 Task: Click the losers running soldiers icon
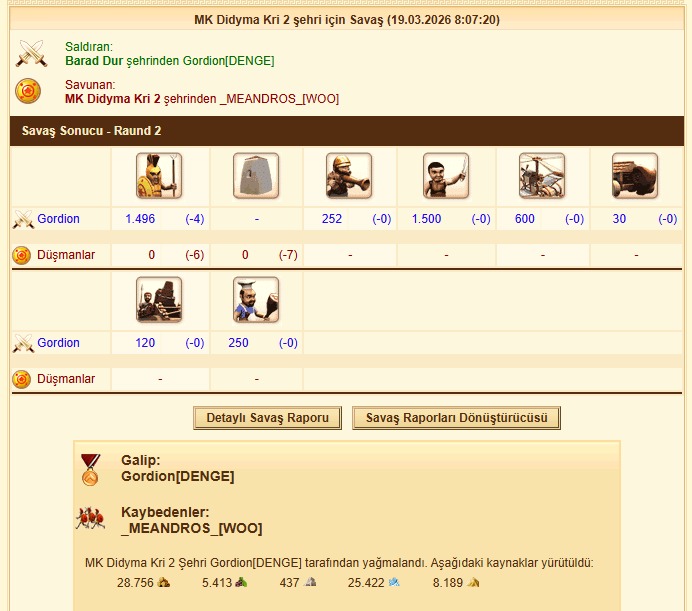[x=90, y=518]
